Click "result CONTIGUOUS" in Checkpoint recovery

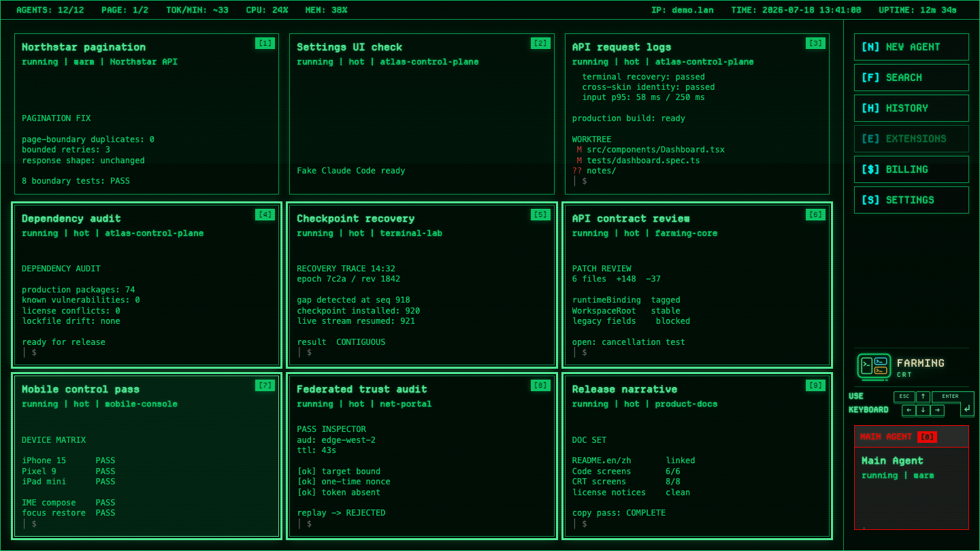coord(341,342)
